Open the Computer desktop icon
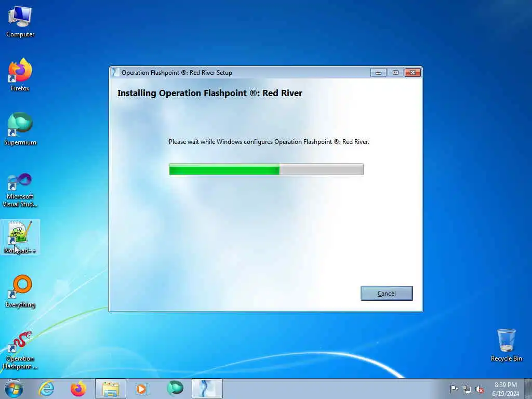This screenshot has height=399, width=532. click(x=20, y=22)
